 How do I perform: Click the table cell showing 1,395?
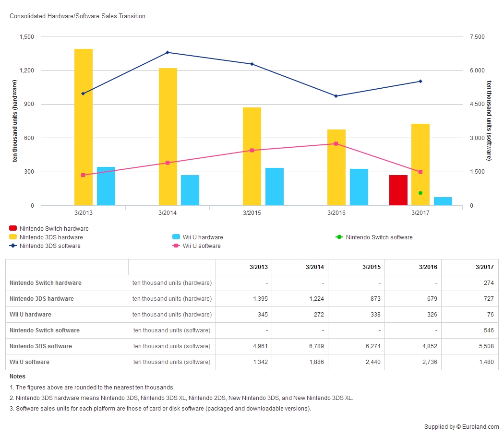click(x=244, y=298)
